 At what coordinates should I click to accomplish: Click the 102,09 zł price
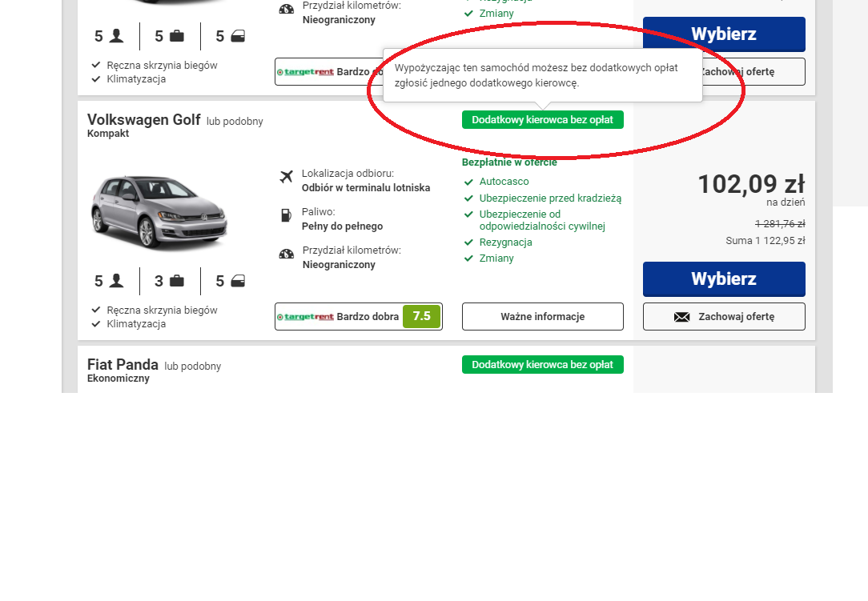point(751,184)
